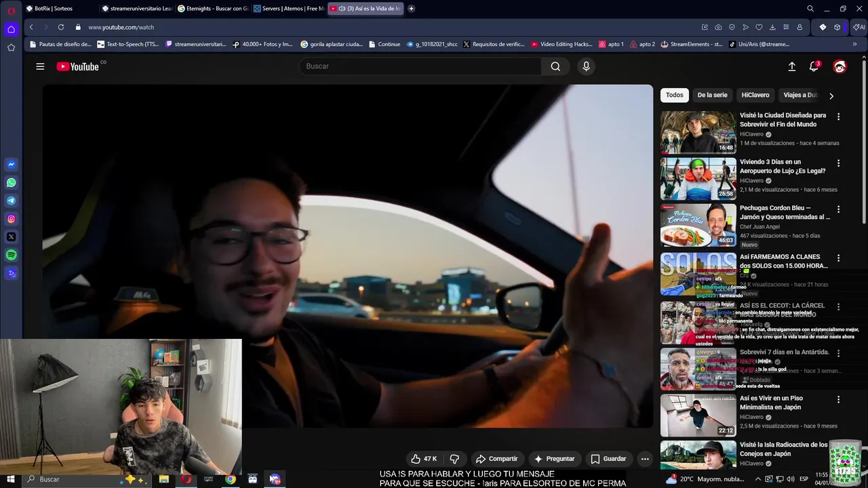Select the Todos filter chip

pos(675,95)
